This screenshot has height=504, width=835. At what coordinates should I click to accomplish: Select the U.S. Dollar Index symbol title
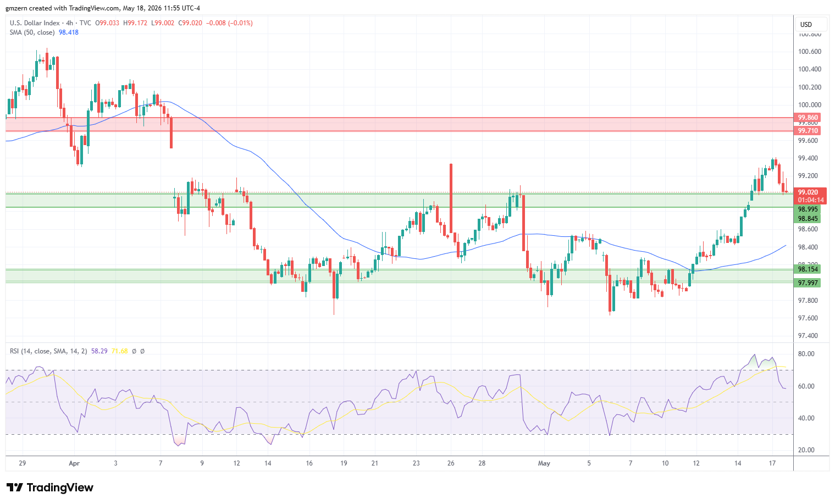click(x=35, y=23)
